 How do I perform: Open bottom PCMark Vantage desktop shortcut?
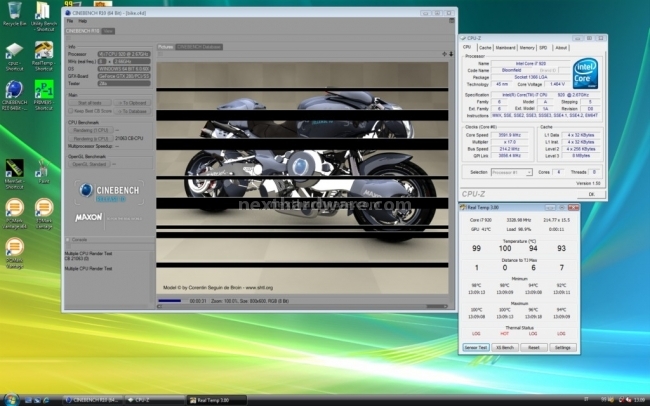click(x=15, y=253)
